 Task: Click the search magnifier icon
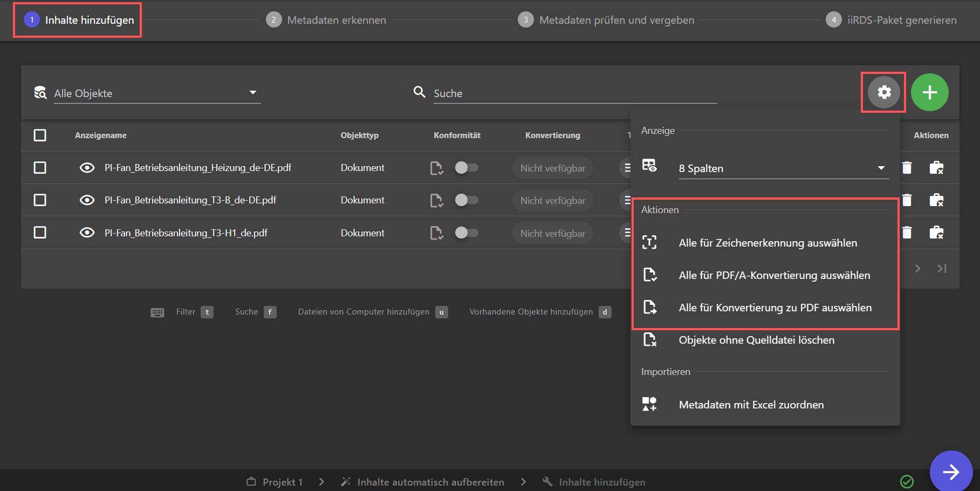(419, 92)
